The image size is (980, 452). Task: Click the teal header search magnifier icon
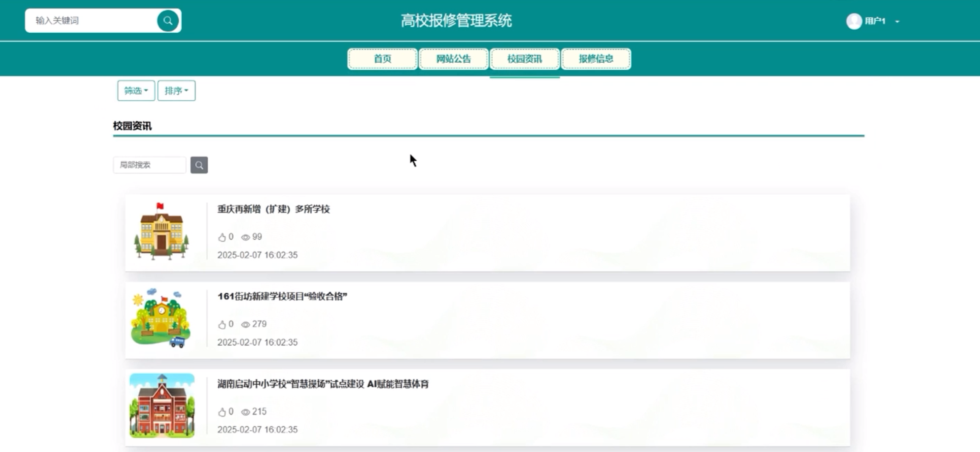(x=168, y=21)
